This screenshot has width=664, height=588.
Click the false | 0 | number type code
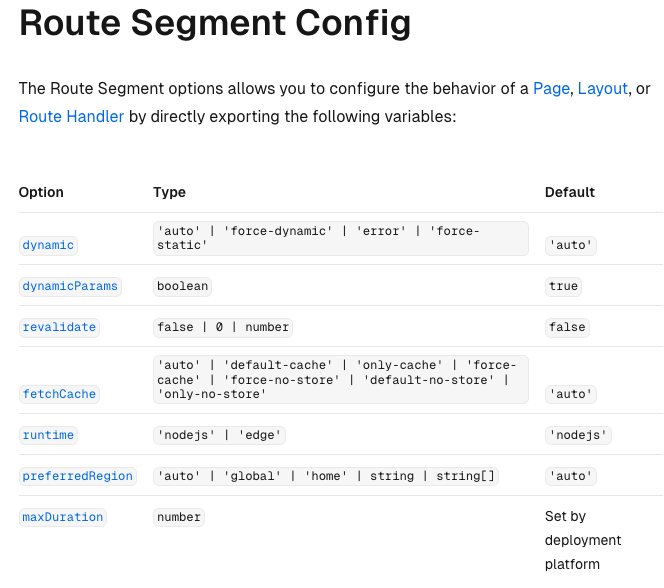tap(223, 328)
